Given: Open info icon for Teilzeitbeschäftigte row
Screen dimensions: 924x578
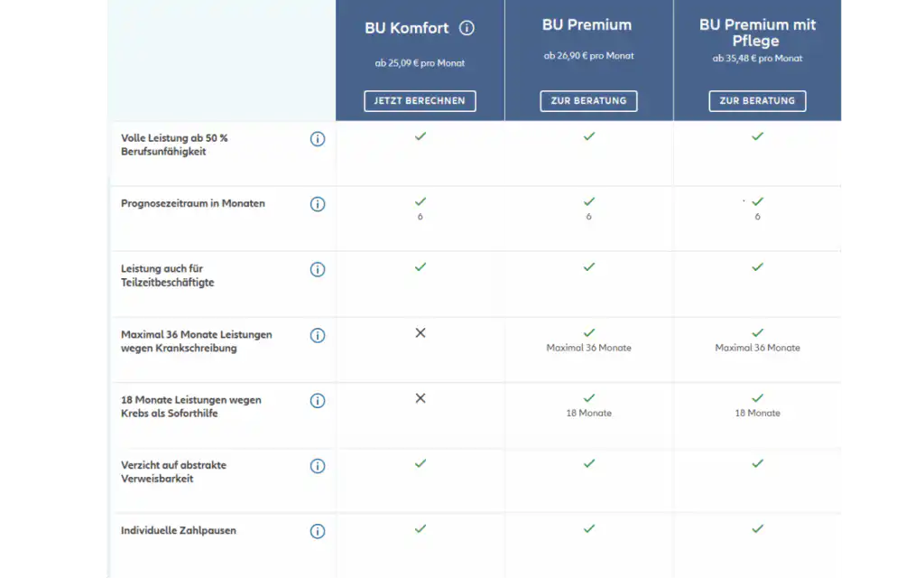Looking at the screenshot, I should click(318, 269).
